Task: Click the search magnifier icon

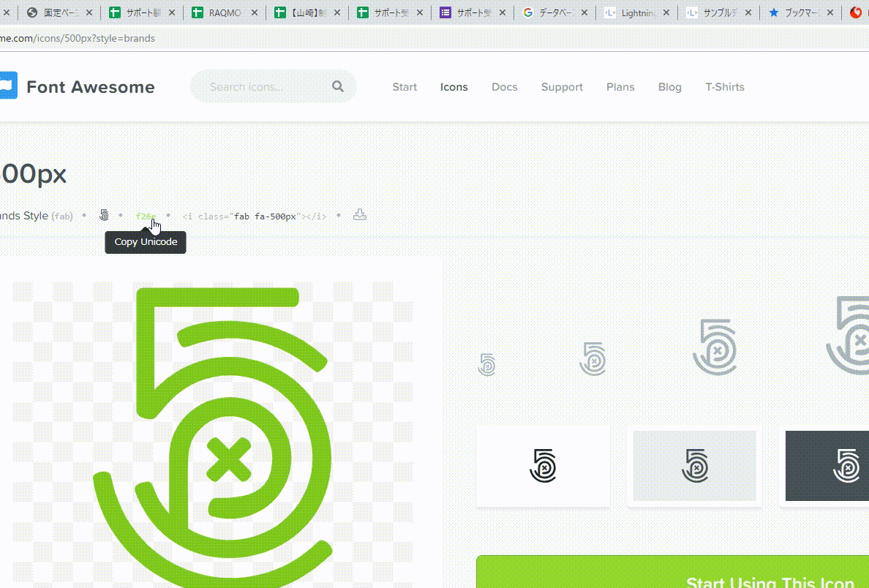Action: (338, 86)
